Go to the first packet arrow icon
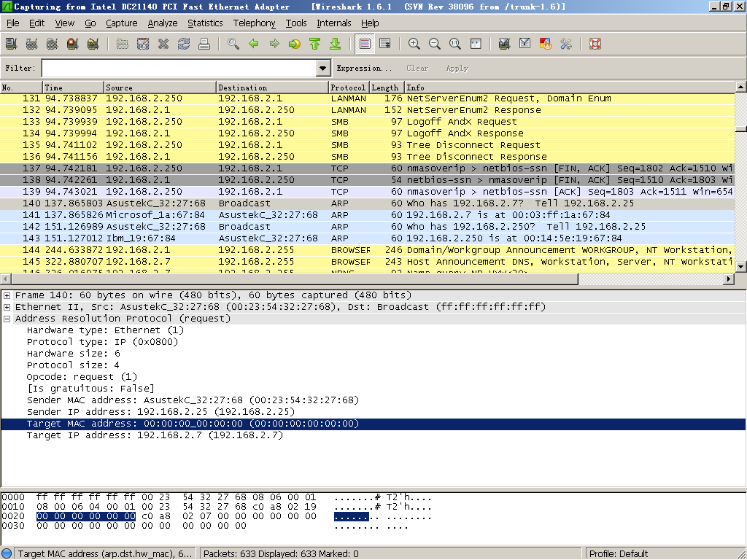747x560 pixels. (x=315, y=44)
